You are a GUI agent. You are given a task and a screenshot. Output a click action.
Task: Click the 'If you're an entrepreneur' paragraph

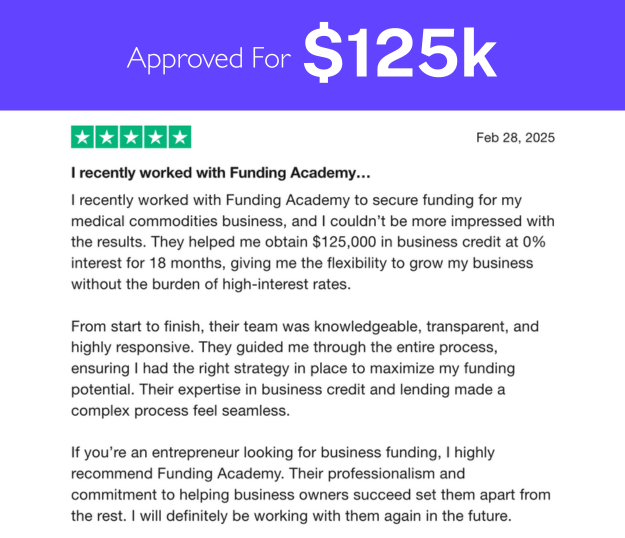click(x=311, y=484)
